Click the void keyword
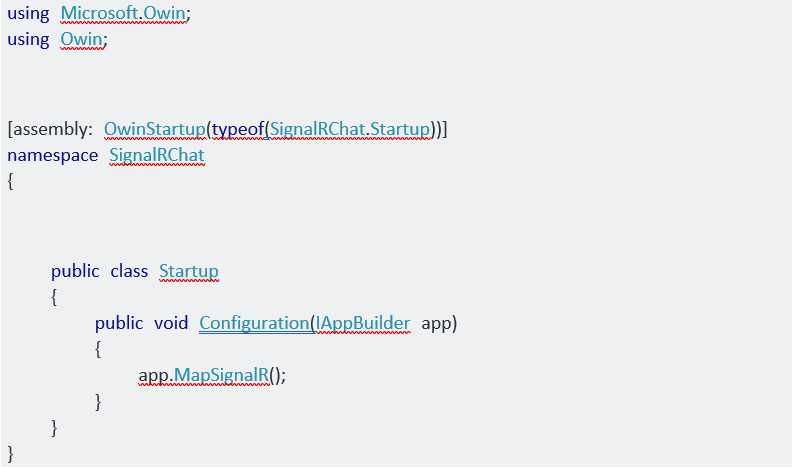Image resolution: width=792 pixels, height=468 pixels. (x=170, y=323)
